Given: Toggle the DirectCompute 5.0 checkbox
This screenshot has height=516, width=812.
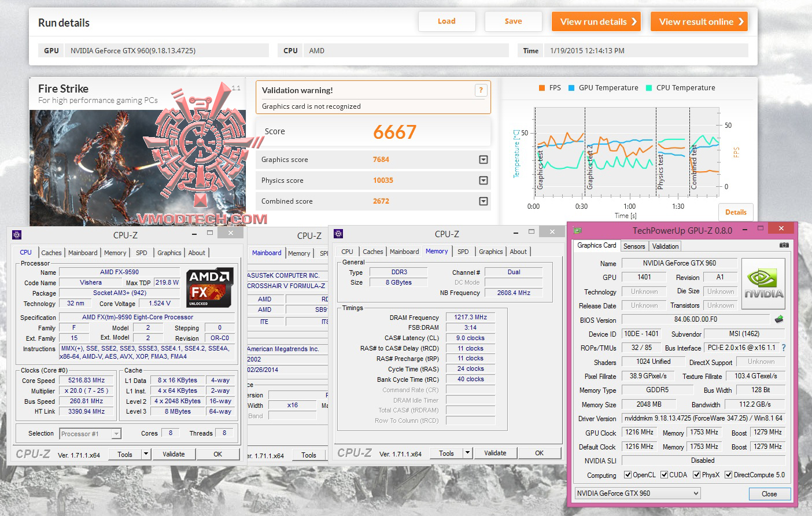Looking at the screenshot, I should [728, 475].
